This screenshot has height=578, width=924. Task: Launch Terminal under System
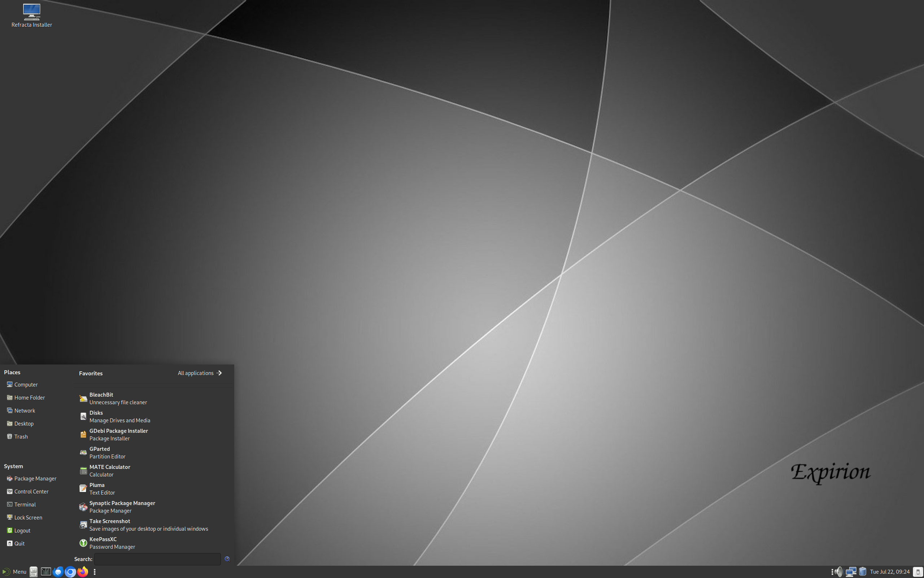[x=21, y=505]
